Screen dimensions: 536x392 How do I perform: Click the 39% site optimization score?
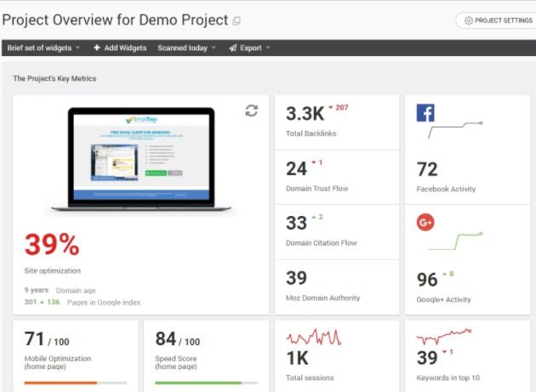[x=52, y=244]
